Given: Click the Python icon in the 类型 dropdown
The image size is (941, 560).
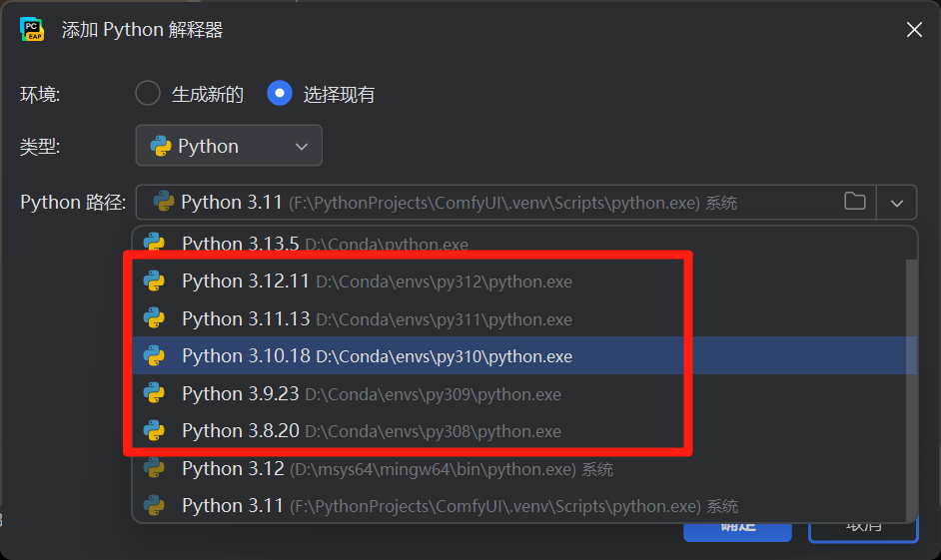Looking at the screenshot, I should click(161, 146).
